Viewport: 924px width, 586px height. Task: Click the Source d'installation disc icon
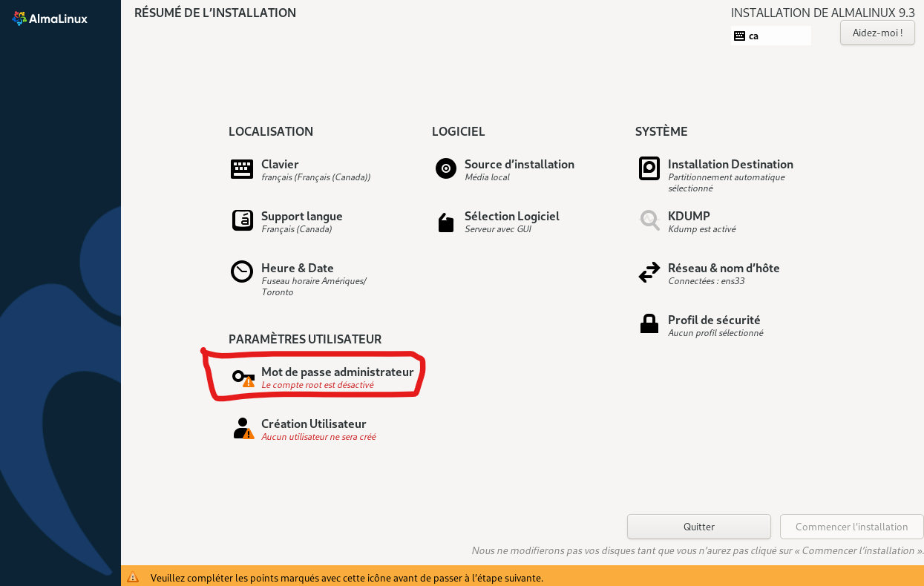(x=445, y=169)
